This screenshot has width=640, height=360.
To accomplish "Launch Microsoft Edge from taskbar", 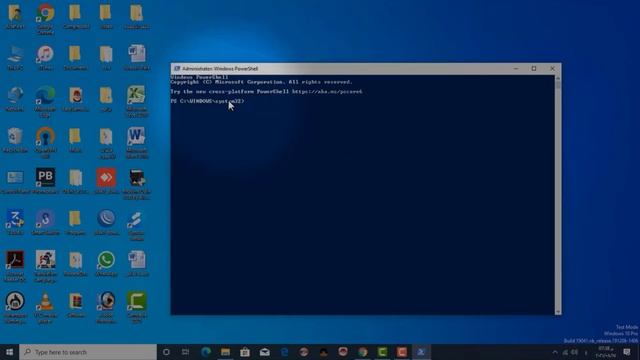I will (206, 352).
